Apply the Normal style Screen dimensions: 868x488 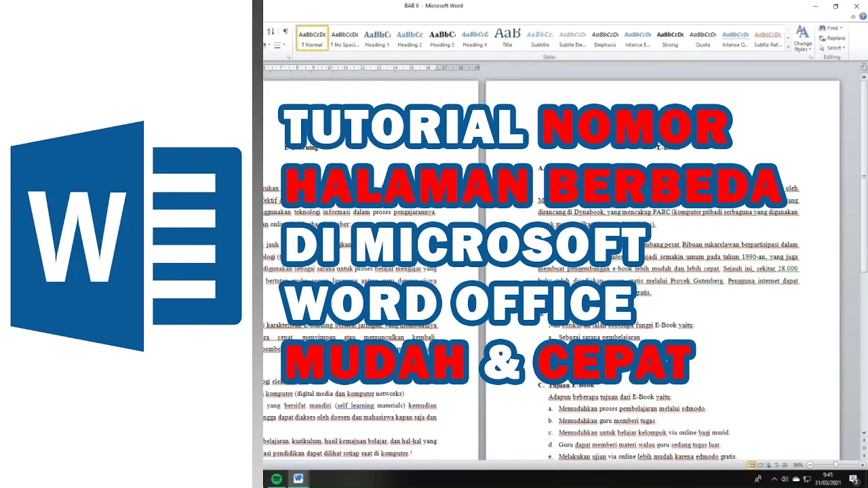pyautogui.click(x=312, y=38)
